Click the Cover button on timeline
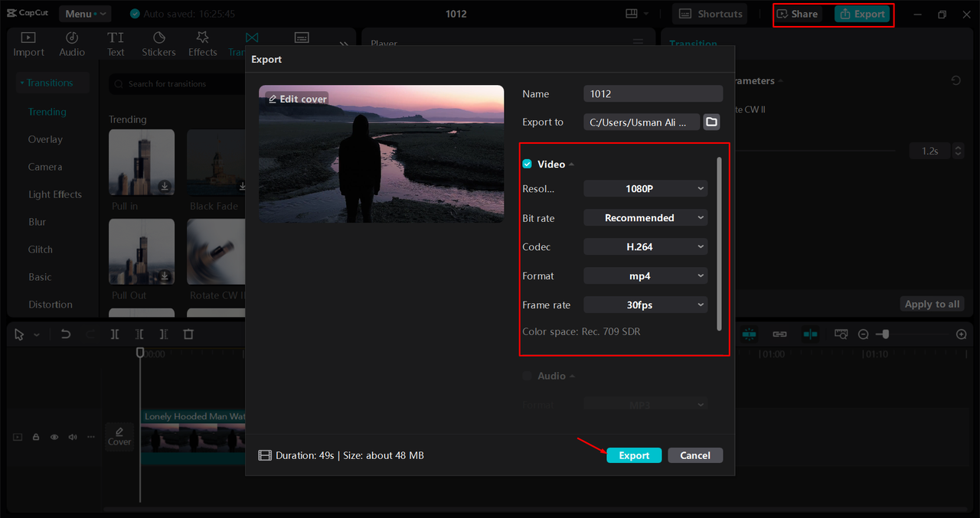 click(119, 436)
